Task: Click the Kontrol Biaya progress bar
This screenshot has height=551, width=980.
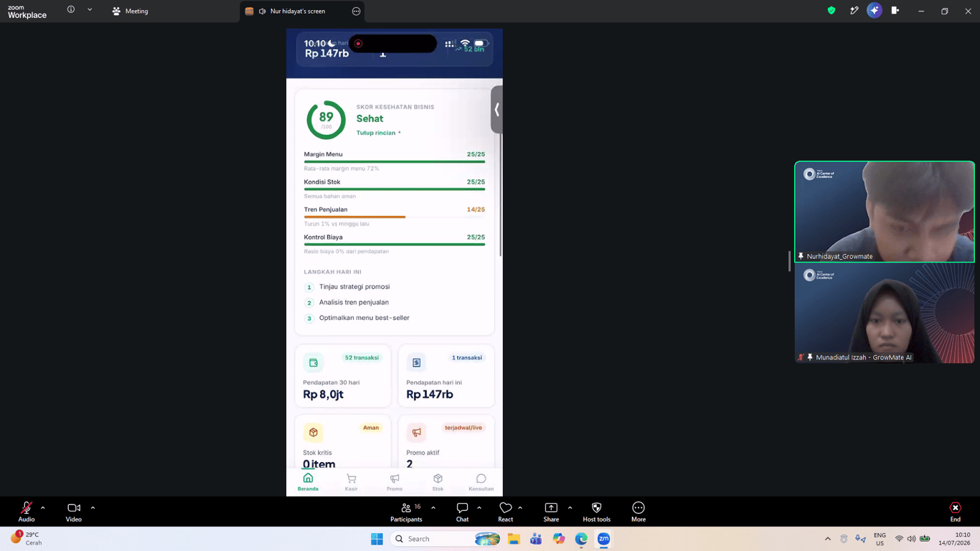Action: coord(395,245)
